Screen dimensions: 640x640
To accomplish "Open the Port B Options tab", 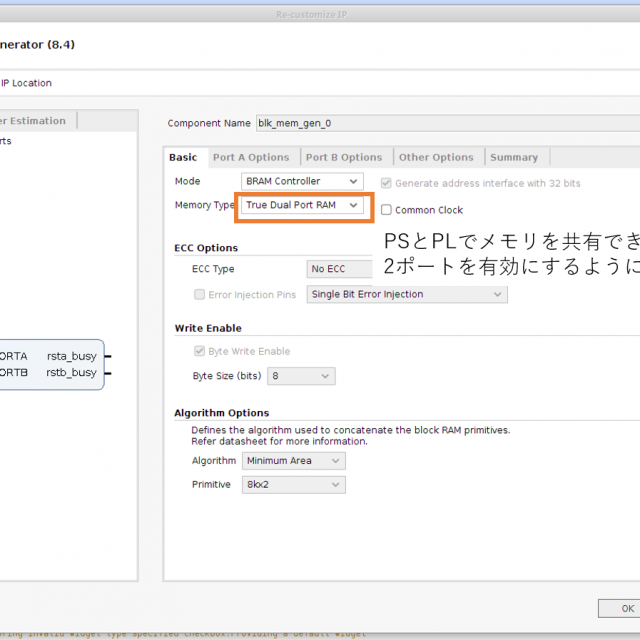I will (343, 157).
